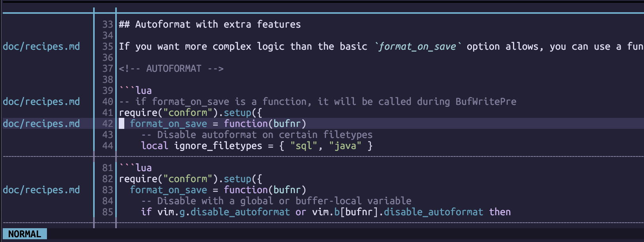This screenshot has width=644, height=242.
Task: Click the NORMAL mode indicator in statusline
Action: coord(24,234)
